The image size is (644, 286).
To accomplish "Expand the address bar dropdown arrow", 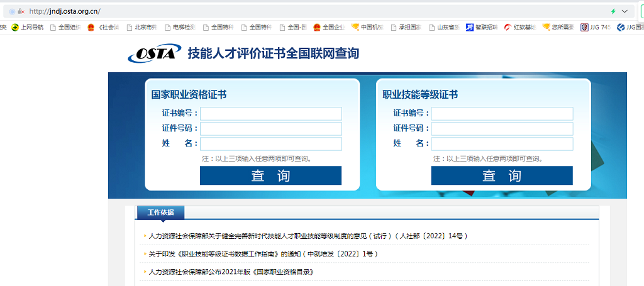I will [x=625, y=11].
